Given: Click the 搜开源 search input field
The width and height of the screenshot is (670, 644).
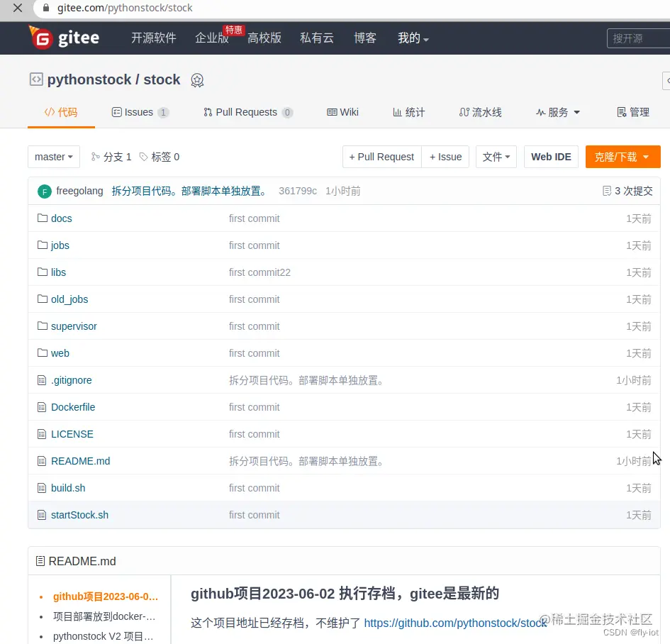Looking at the screenshot, I should (637, 38).
